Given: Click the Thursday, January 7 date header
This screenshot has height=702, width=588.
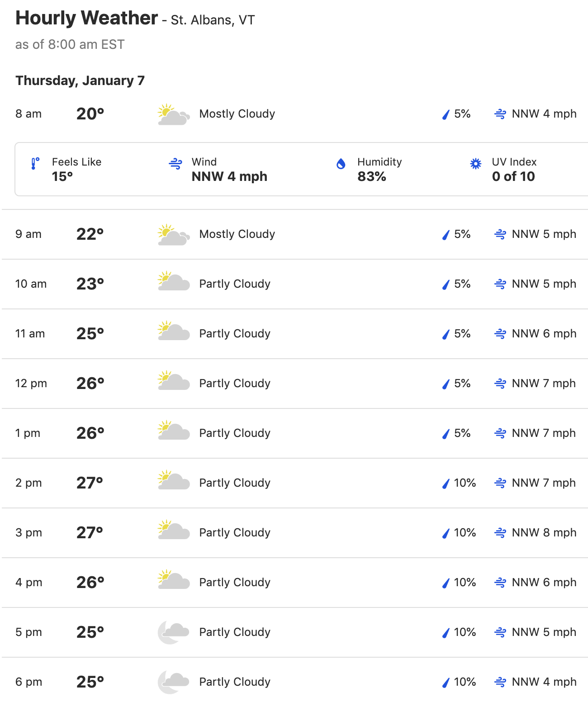Looking at the screenshot, I should click(80, 81).
